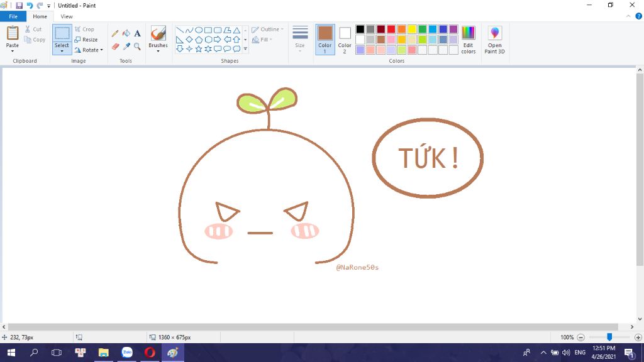Click the Redo arrow
This screenshot has height=362, width=644.
(x=40, y=6)
